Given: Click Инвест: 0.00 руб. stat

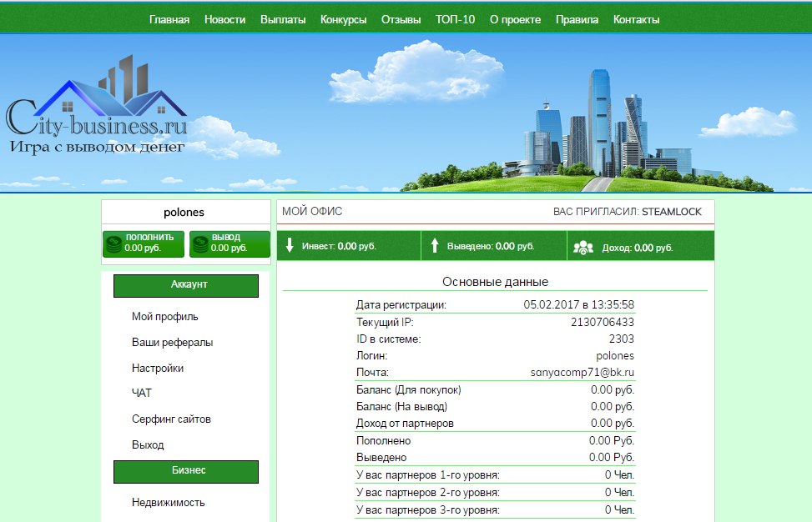Looking at the screenshot, I should 339,246.
